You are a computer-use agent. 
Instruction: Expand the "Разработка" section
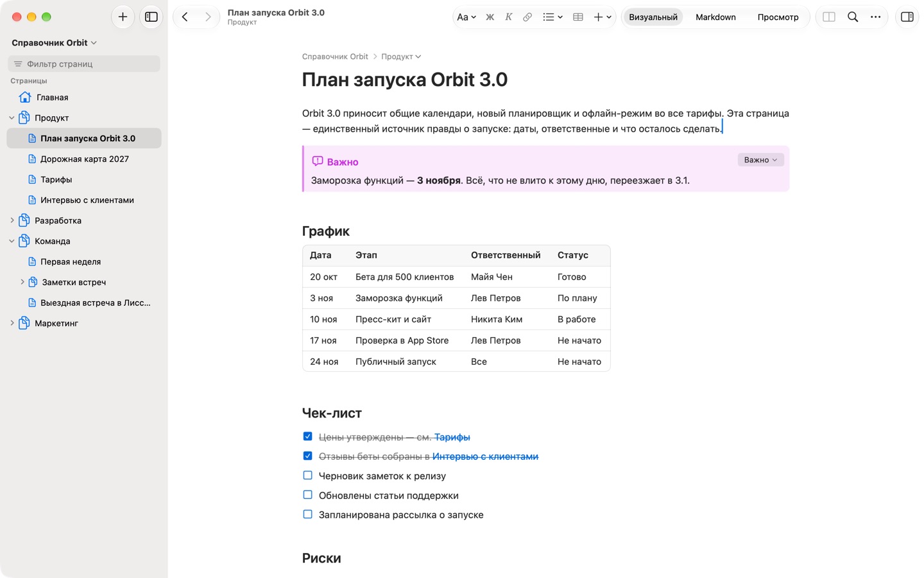[12, 221]
